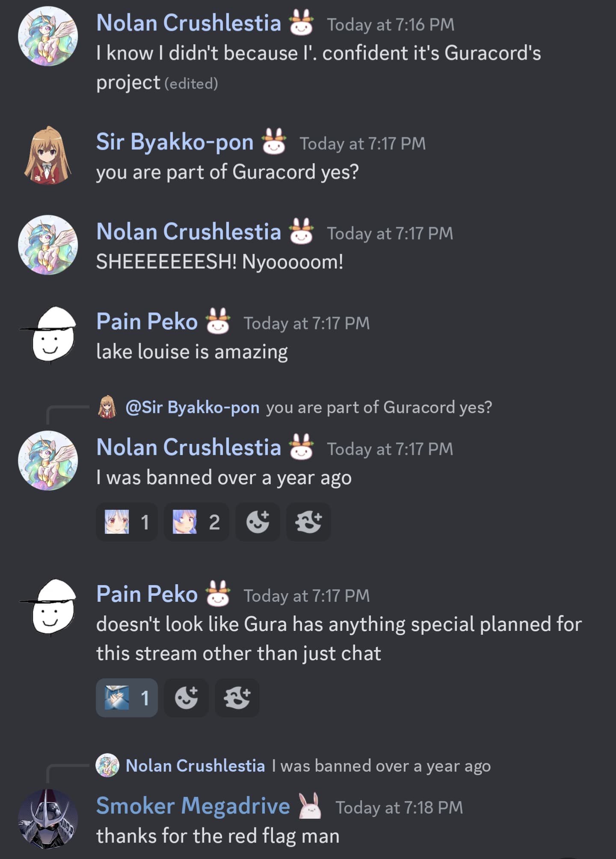Image resolution: width=616 pixels, height=859 pixels.
Task: Toggle the first emoji reaction with count 1
Action: (127, 522)
